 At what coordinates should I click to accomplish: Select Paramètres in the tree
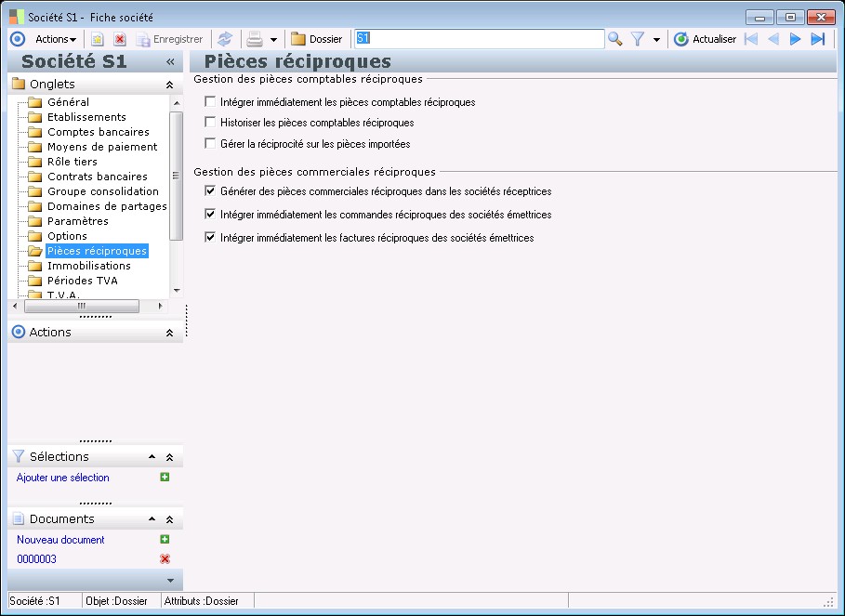pyautogui.click(x=77, y=221)
